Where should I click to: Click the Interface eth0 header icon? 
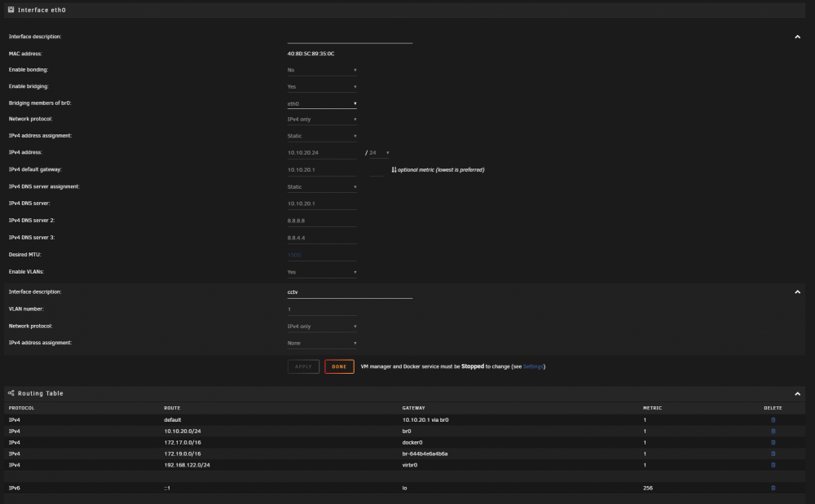[x=11, y=9]
